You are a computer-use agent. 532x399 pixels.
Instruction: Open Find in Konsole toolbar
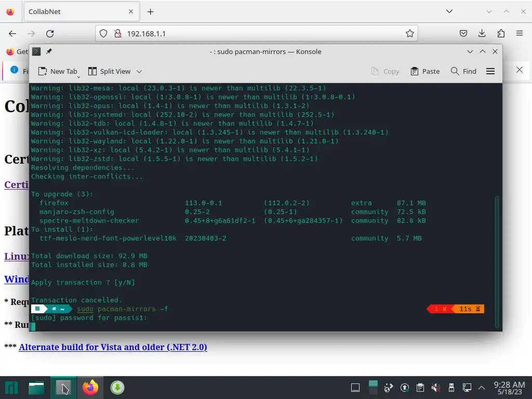(463, 71)
